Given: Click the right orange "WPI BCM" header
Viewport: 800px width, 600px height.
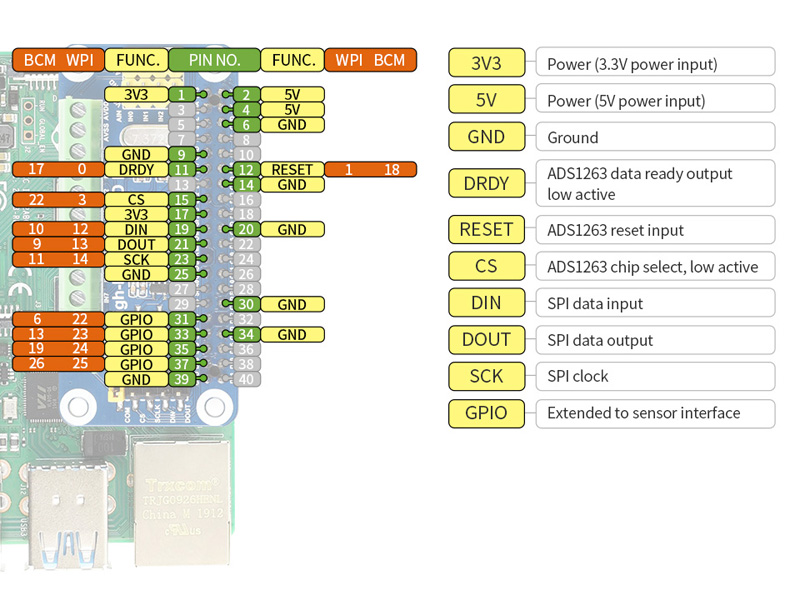Looking at the screenshot, I should point(370,60).
